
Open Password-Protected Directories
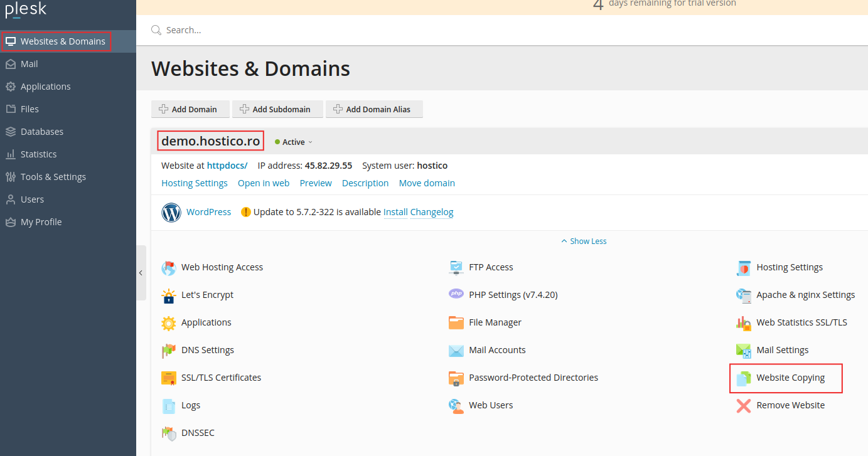pyautogui.click(x=533, y=377)
